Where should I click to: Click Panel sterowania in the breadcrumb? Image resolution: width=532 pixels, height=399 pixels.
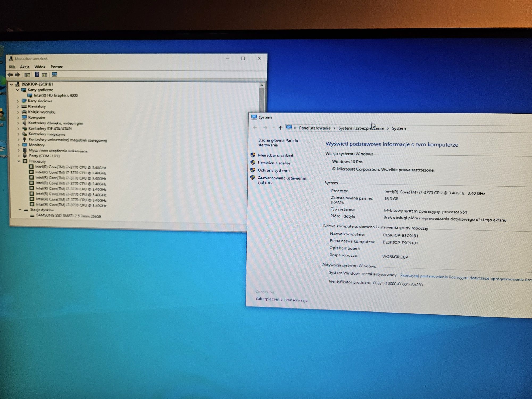tap(314, 128)
